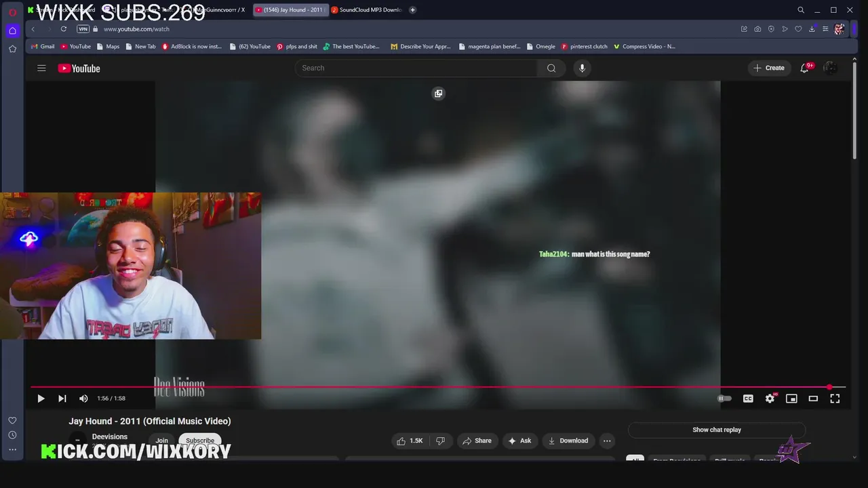Toggle the autoplay switch
Viewport: 868px width, 488px height.
click(x=725, y=399)
